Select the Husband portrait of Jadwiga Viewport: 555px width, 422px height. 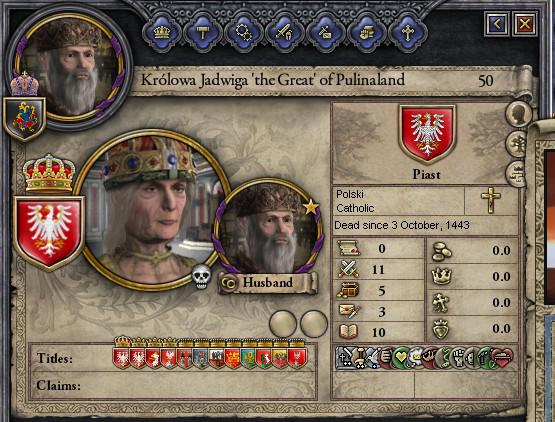[x=268, y=227]
